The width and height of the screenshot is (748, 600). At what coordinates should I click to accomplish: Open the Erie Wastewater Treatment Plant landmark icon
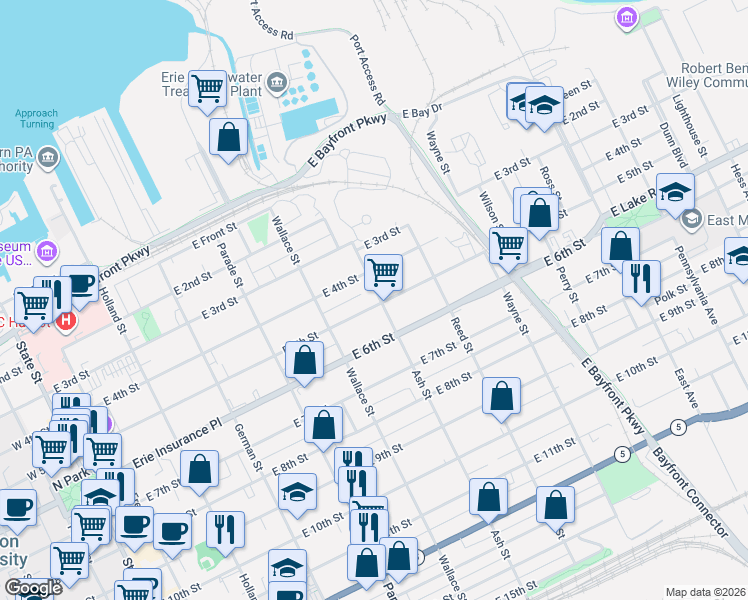coord(276,83)
